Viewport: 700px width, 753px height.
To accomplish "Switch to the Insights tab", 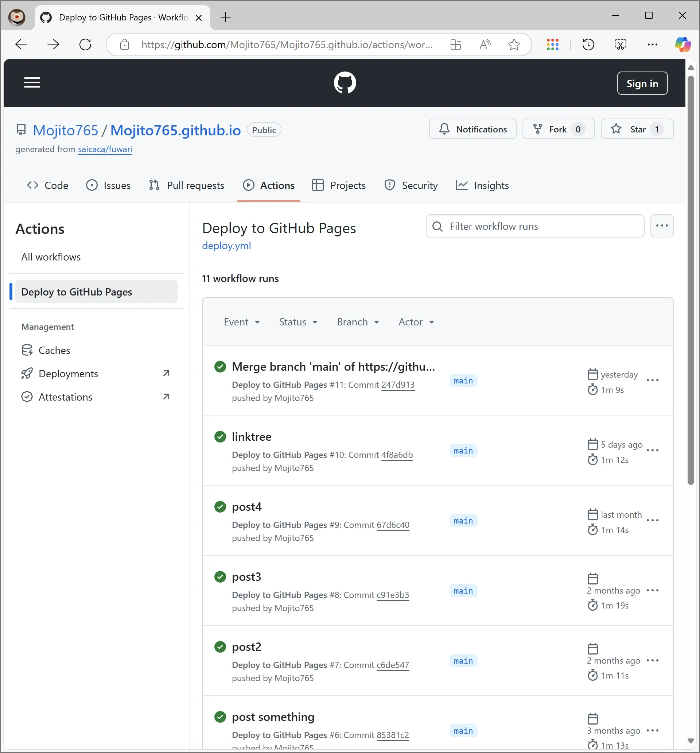I will [482, 185].
